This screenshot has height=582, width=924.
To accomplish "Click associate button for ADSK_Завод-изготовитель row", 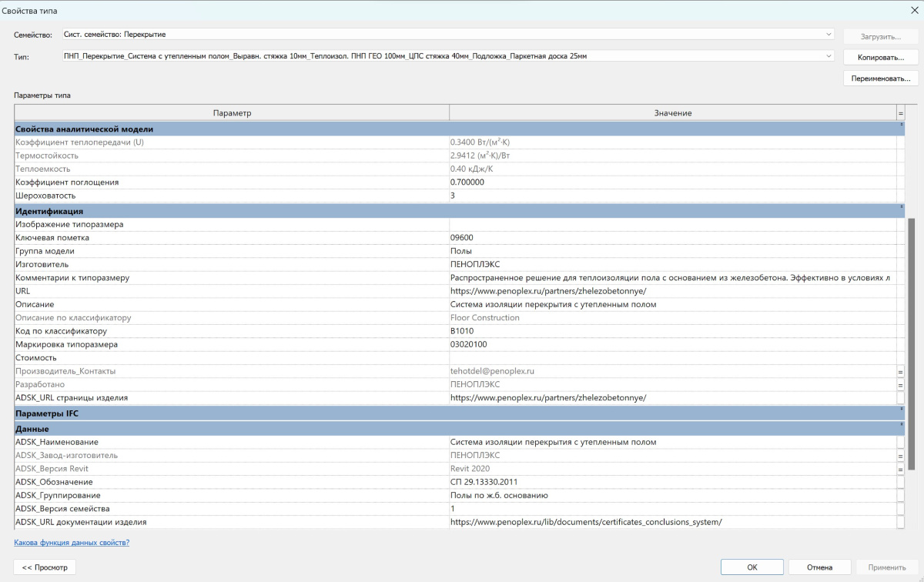I will click(x=900, y=455).
